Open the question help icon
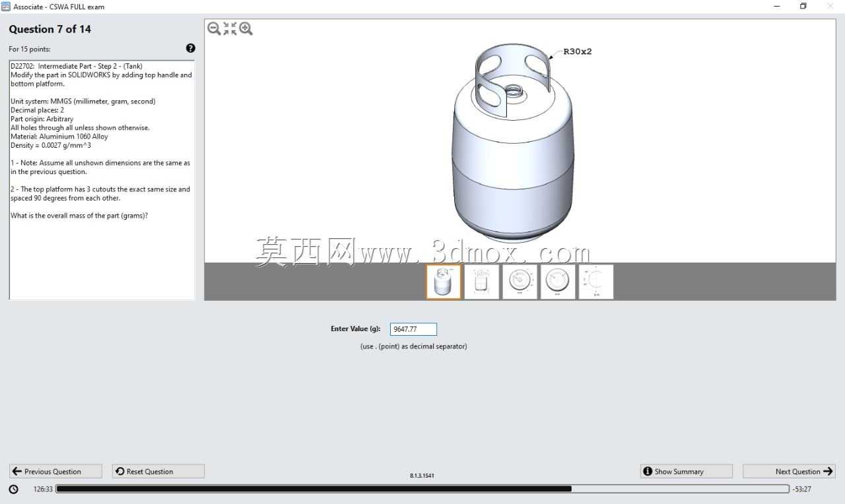The height and width of the screenshot is (504, 845). click(x=191, y=48)
